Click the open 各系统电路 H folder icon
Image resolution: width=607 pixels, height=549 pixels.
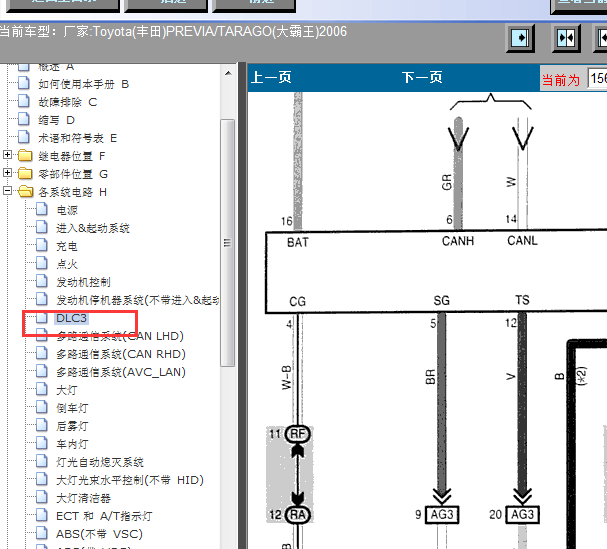tap(26, 192)
